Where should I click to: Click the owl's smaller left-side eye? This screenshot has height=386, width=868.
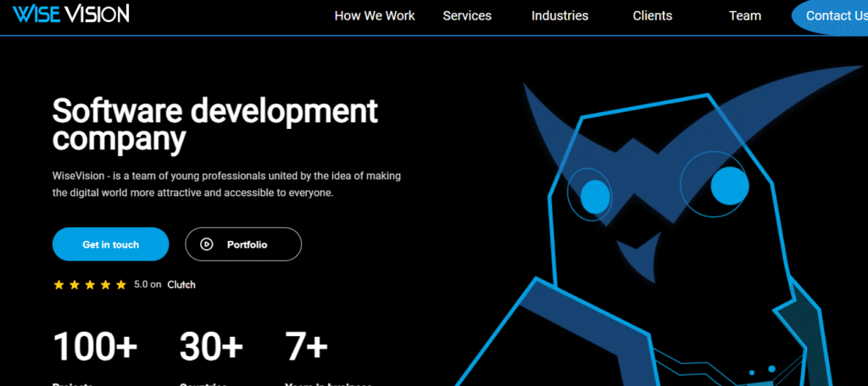pos(595,193)
